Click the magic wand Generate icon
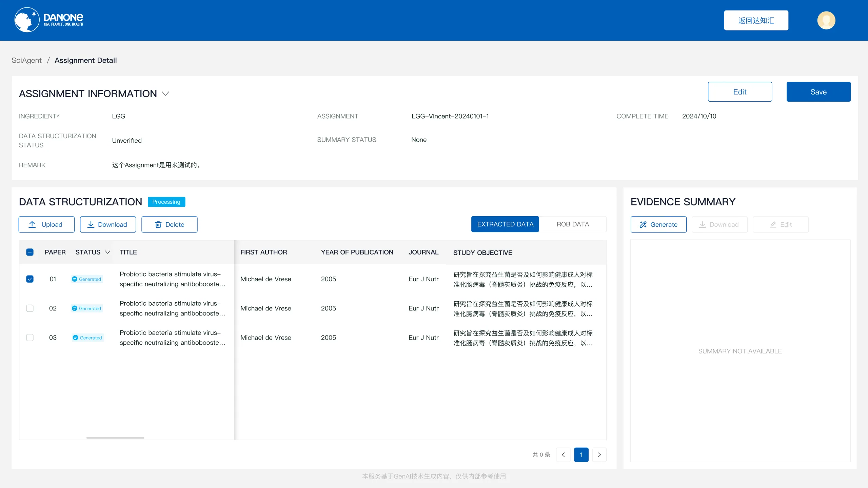Image resolution: width=868 pixels, height=488 pixels. point(643,224)
